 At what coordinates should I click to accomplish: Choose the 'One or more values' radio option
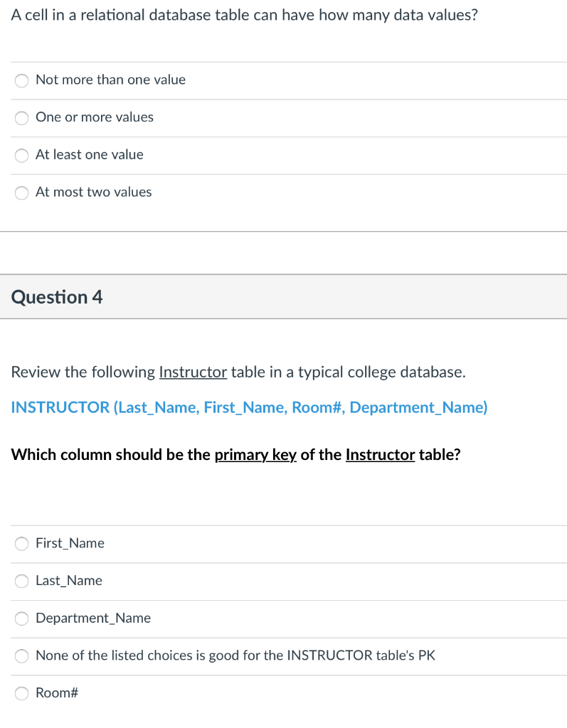coord(23,118)
